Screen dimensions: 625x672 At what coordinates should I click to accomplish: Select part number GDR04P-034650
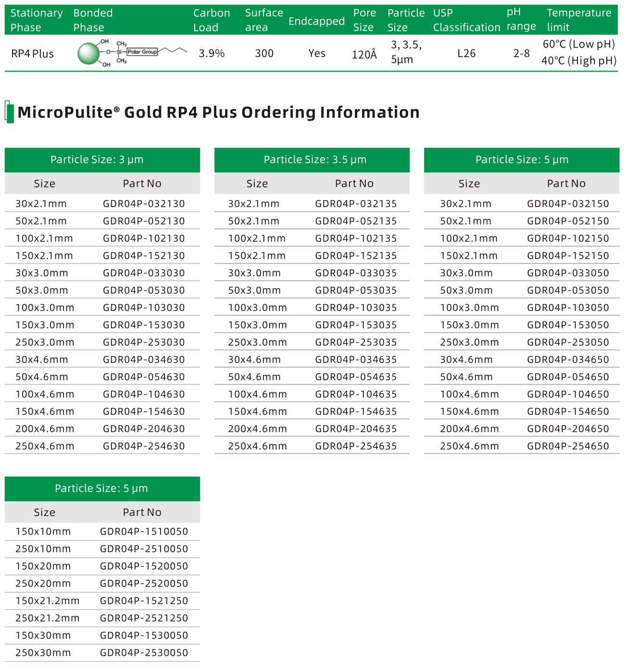568,360
